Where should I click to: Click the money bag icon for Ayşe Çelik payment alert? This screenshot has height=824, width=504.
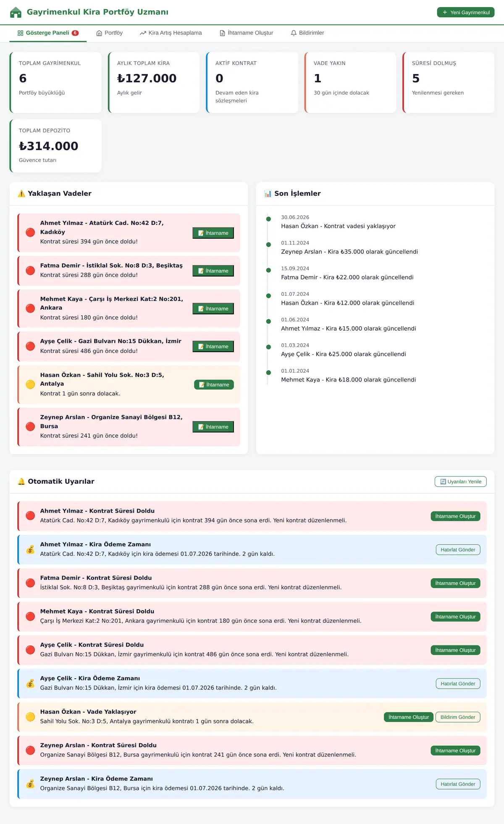click(30, 684)
